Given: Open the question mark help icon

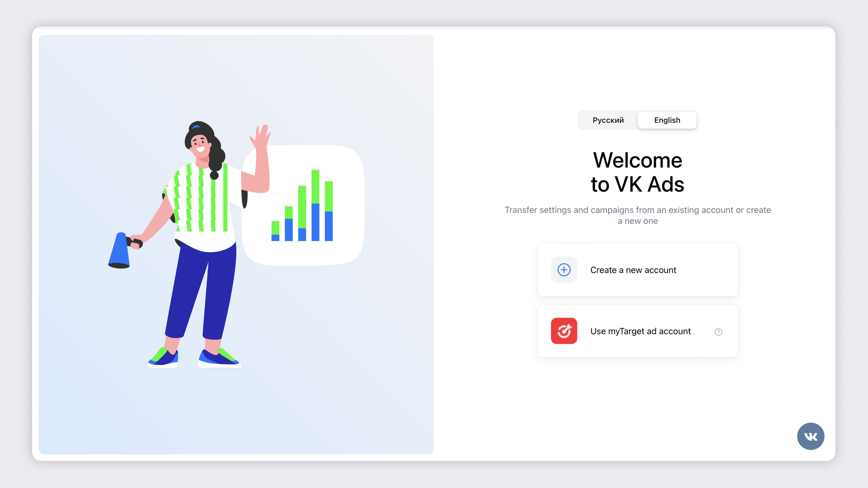Looking at the screenshot, I should [718, 332].
